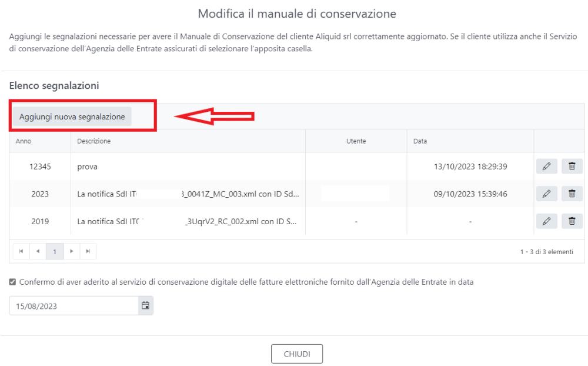Delete the 2019 segnalazione row

[571, 221]
